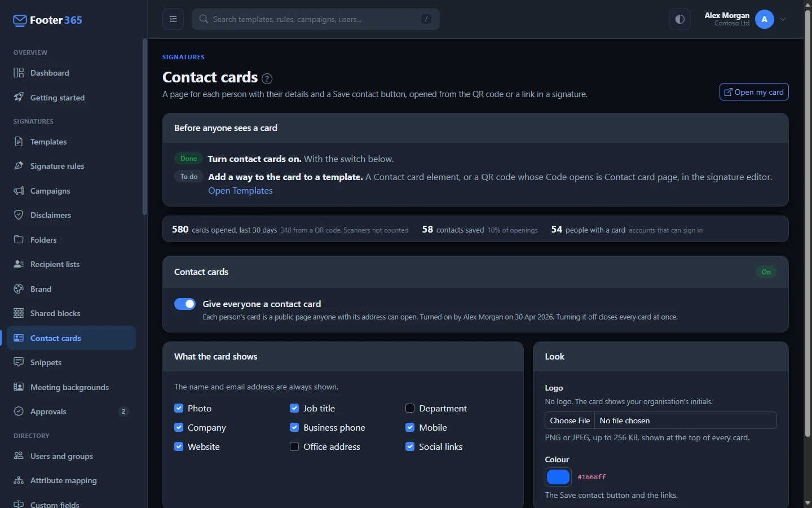
Task: Click the Disclaimers shield icon
Action: click(x=19, y=215)
